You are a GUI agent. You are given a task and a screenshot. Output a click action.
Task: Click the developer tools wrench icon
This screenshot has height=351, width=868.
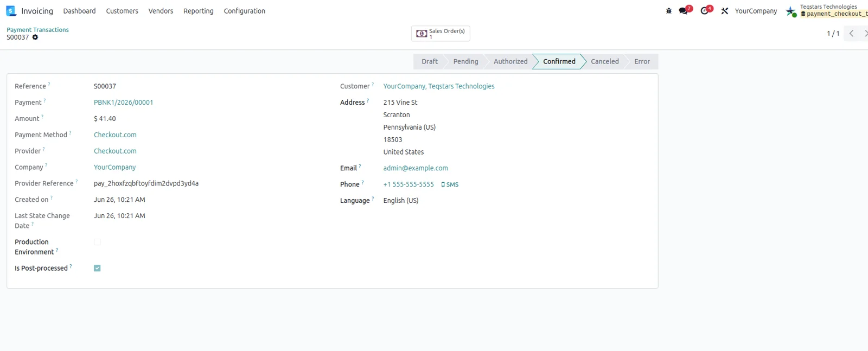[x=725, y=11]
